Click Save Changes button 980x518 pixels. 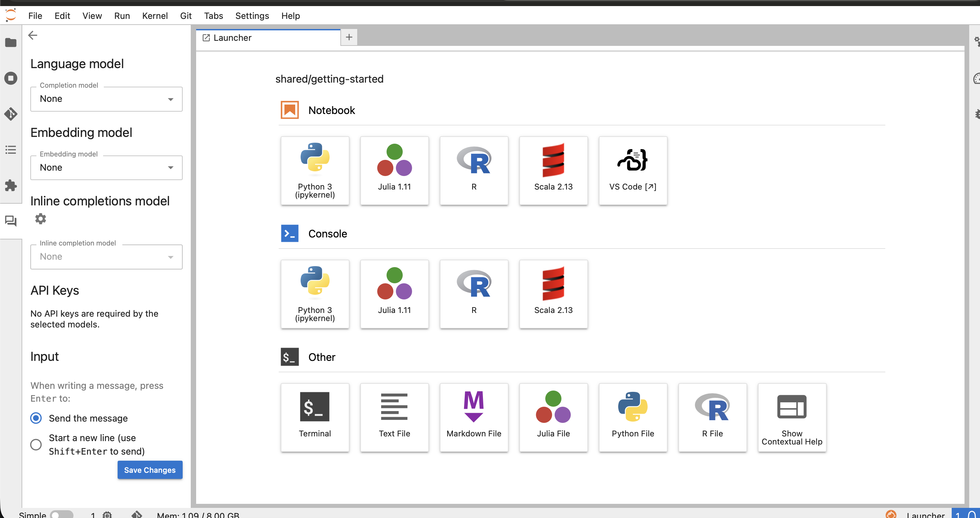150,470
